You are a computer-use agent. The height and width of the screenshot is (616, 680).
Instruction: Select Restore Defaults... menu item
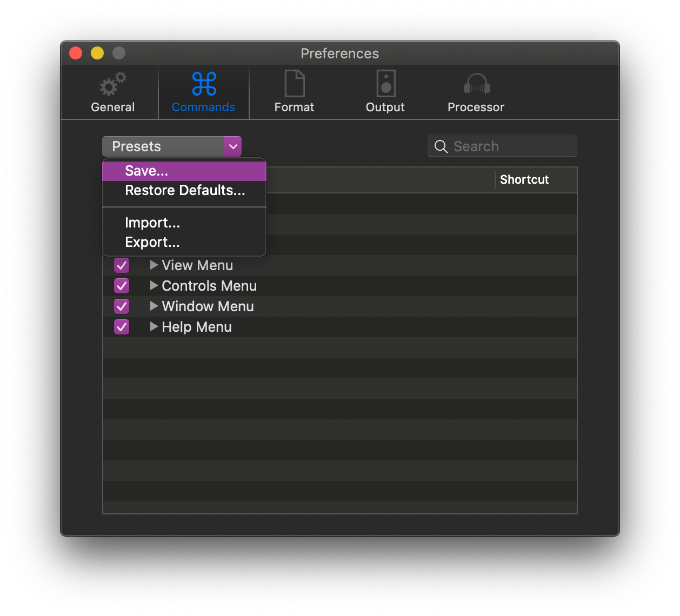tap(184, 191)
